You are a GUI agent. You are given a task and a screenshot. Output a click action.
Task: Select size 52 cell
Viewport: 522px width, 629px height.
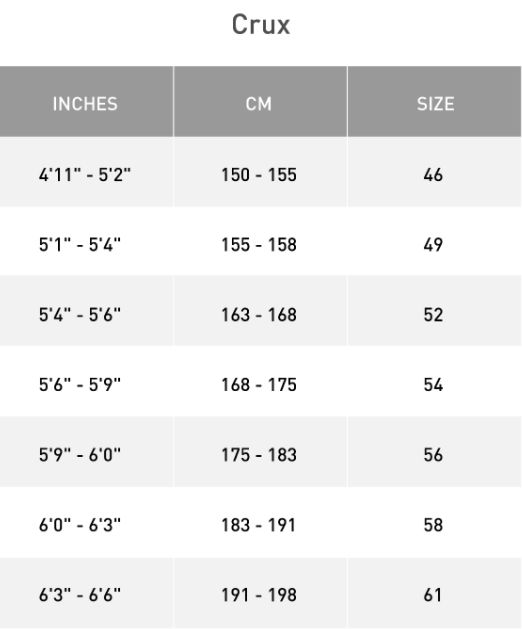pyautogui.click(x=435, y=312)
